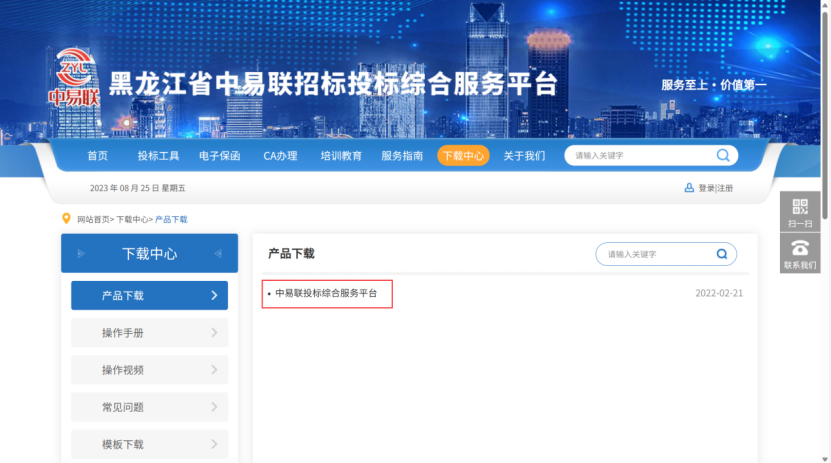Select 模板下载 in the sidebar

(123, 444)
